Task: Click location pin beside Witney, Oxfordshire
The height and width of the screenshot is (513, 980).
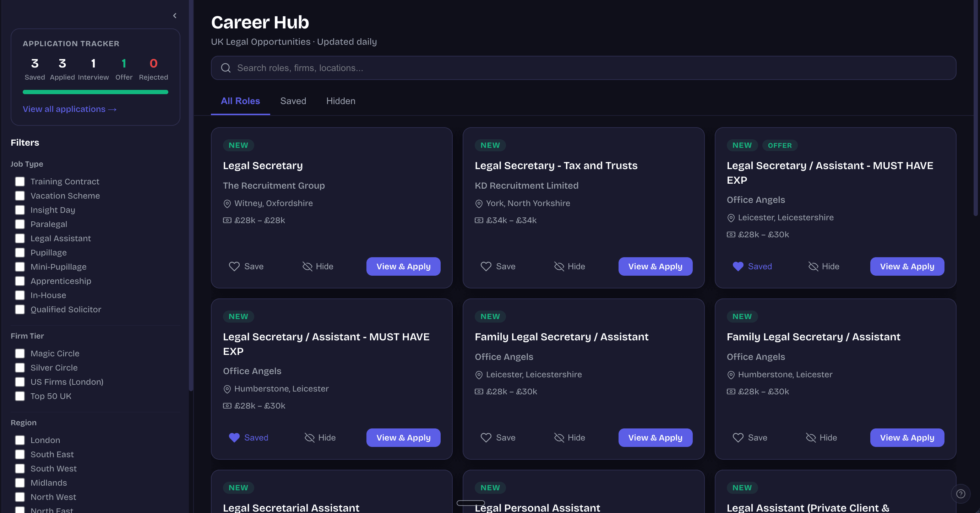Action: (227, 204)
